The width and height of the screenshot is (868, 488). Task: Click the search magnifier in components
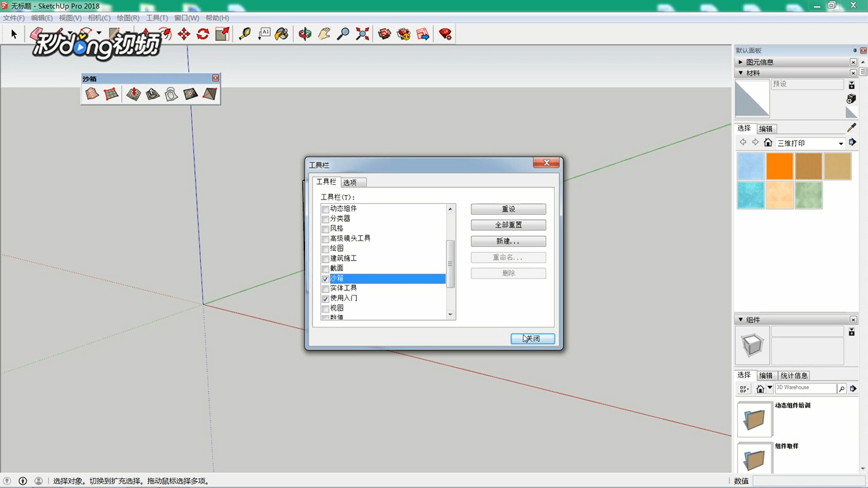841,389
